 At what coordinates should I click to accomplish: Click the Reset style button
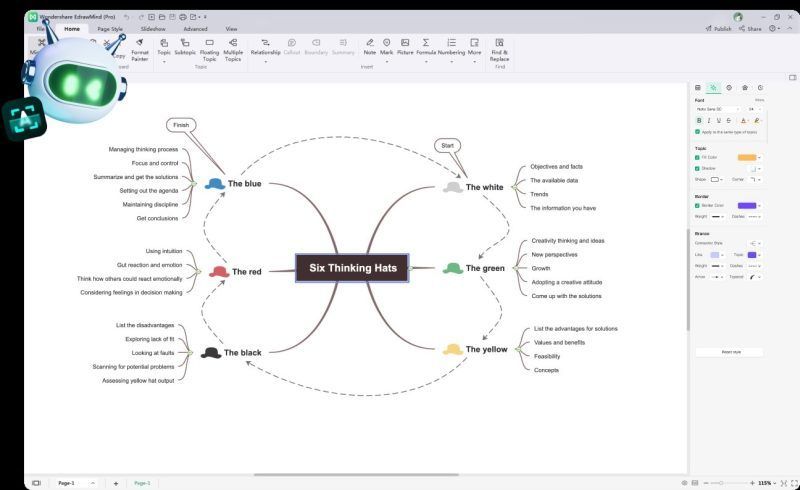coord(730,352)
